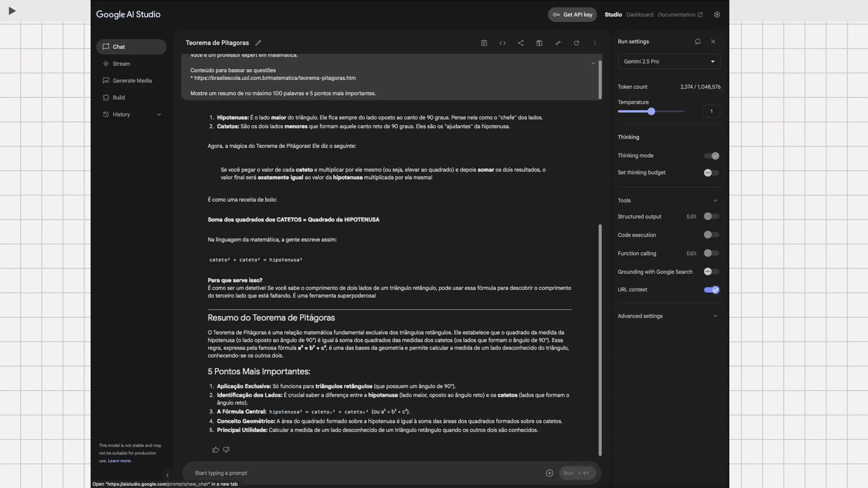Turn on Code execution toggle
Viewport: 868px width, 488px height.
(711, 235)
